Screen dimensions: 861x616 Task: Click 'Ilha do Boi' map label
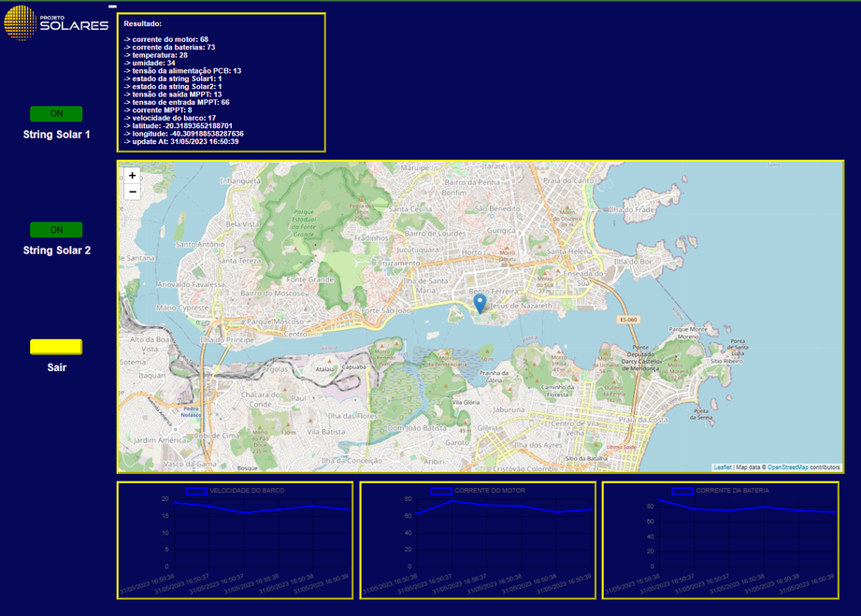pos(633,262)
